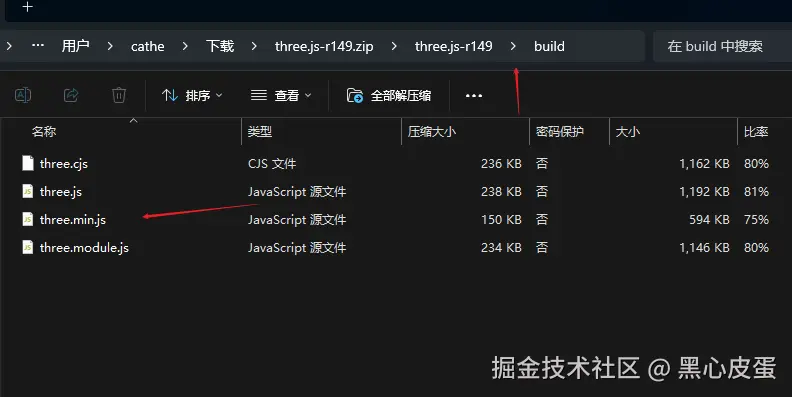Click the 238 KB compressed size cell
The height and width of the screenshot is (397, 792).
501,191
